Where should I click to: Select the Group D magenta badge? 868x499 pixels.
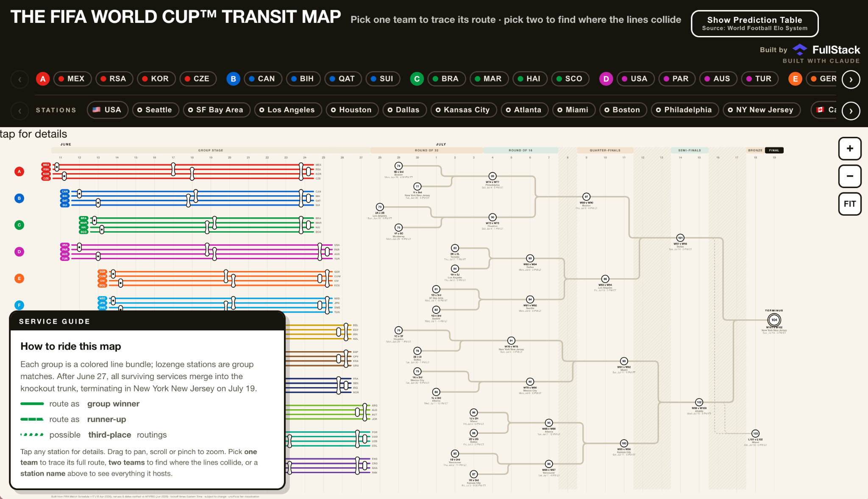(606, 79)
